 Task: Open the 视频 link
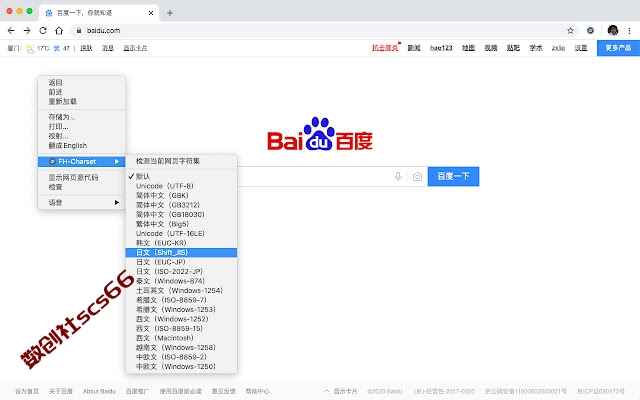click(x=491, y=48)
